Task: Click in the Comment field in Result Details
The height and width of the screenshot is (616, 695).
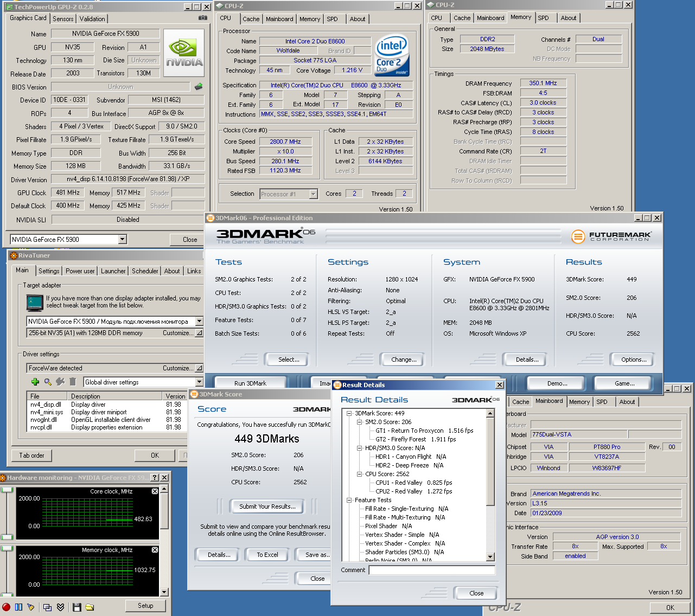Action: pos(432,570)
